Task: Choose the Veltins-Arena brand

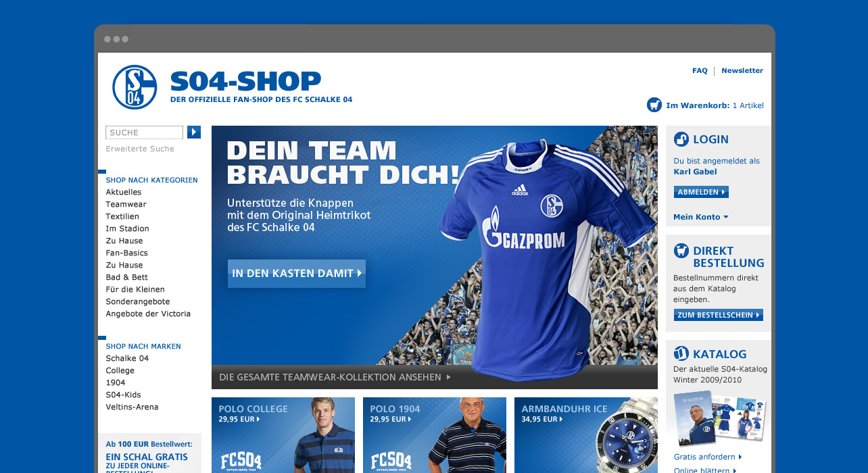Action: coord(132,407)
